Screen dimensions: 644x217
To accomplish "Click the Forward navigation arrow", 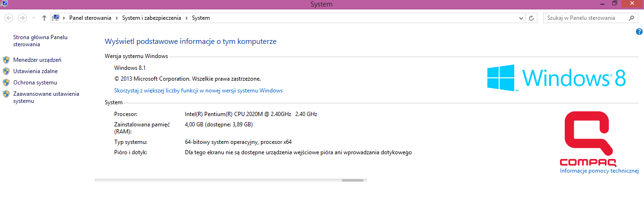I will [22, 18].
